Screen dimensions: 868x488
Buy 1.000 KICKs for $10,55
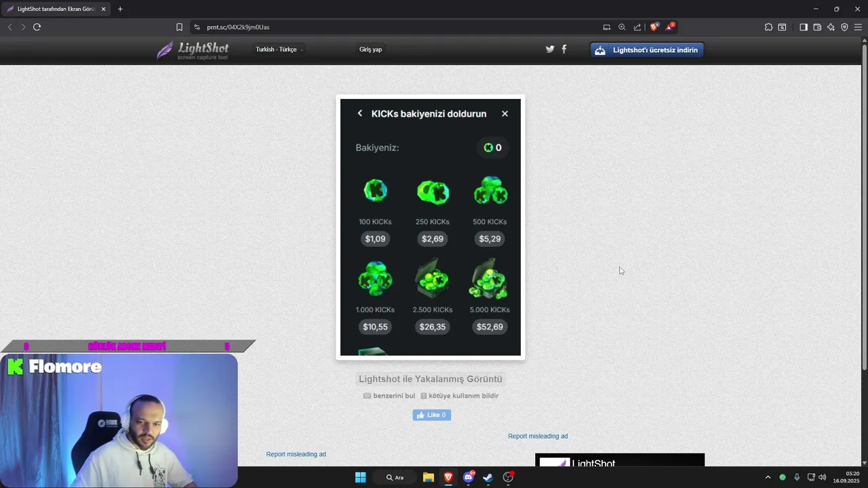pos(375,327)
